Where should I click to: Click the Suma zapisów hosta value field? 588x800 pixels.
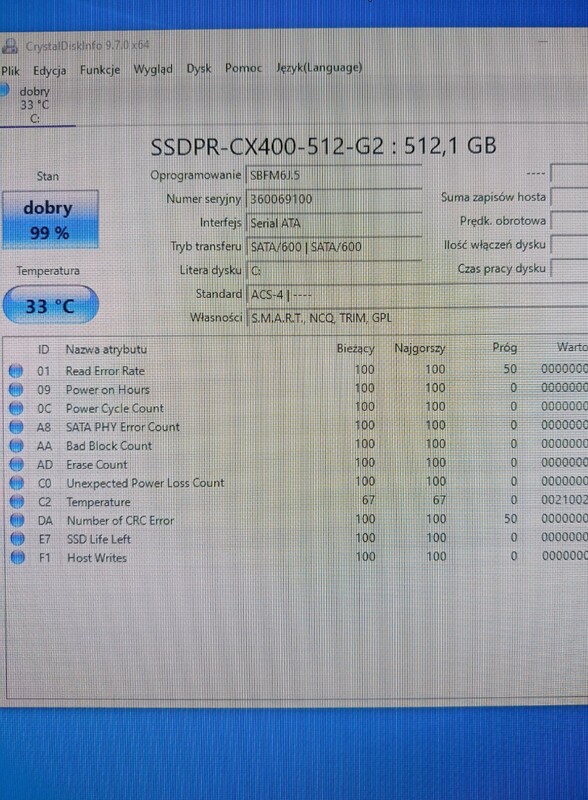tap(569, 197)
